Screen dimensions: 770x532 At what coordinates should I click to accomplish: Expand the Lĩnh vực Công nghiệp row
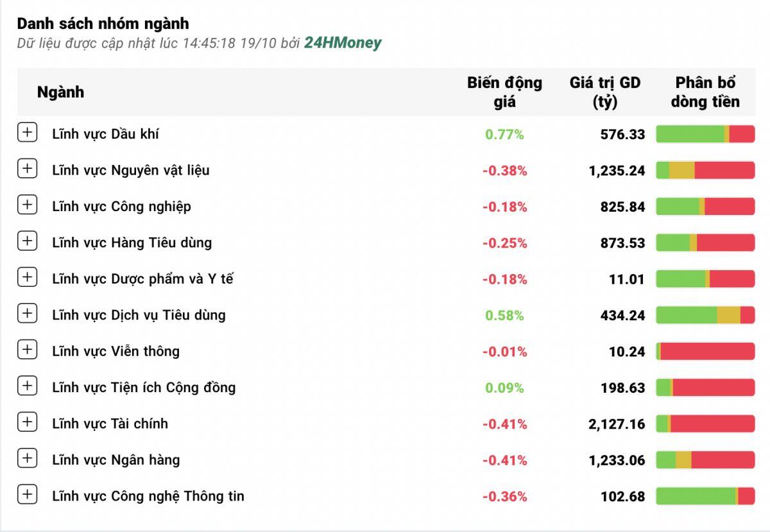click(27, 205)
